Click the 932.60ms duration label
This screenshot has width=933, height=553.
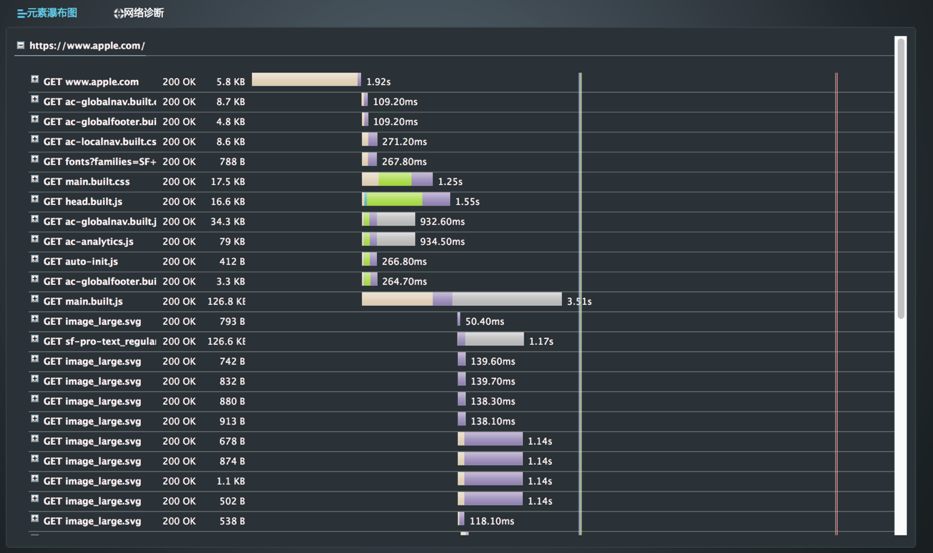point(442,221)
